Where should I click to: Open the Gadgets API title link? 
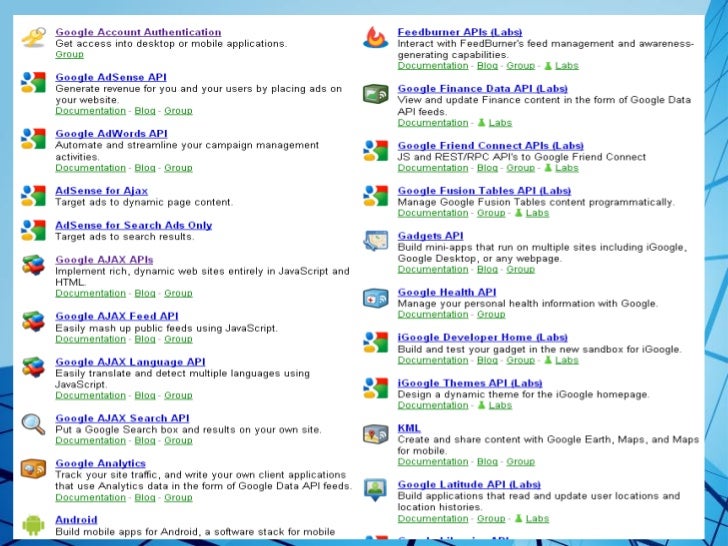pyautogui.click(x=430, y=236)
